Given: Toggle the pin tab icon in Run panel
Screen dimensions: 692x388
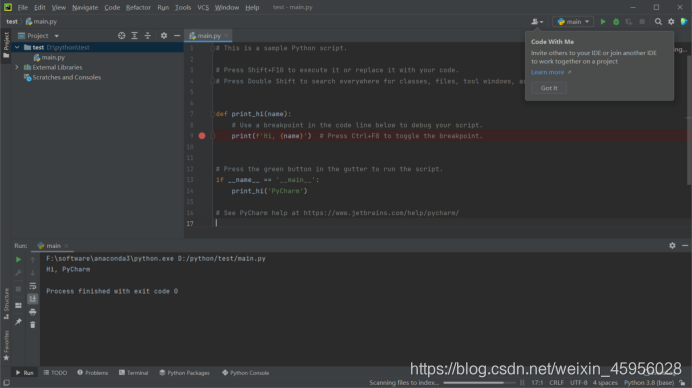Looking at the screenshot, I should pyautogui.click(x=18, y=322).
